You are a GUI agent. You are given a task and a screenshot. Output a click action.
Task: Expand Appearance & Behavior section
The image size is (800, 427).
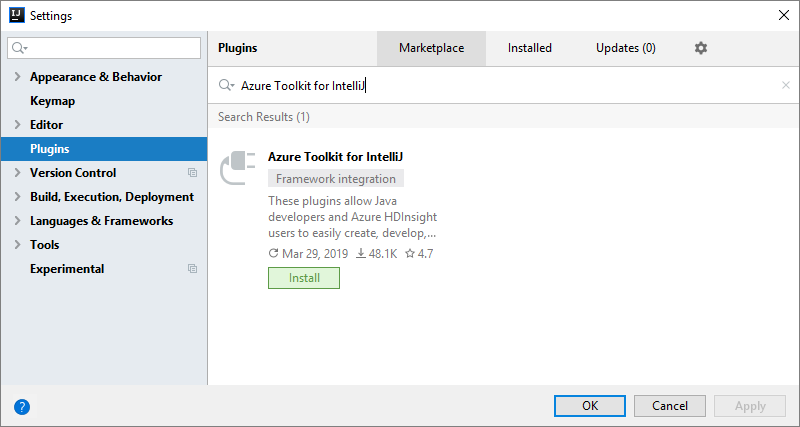pos(17,77)
